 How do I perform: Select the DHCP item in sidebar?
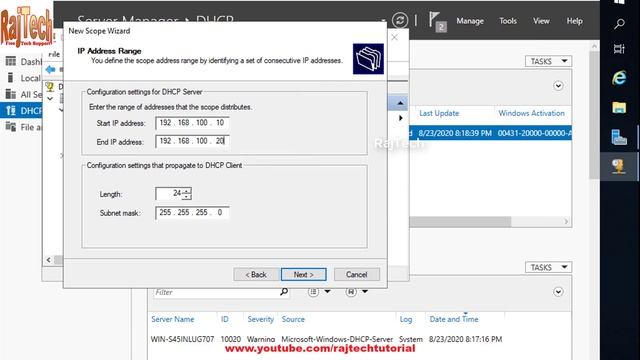pos(21,111)
